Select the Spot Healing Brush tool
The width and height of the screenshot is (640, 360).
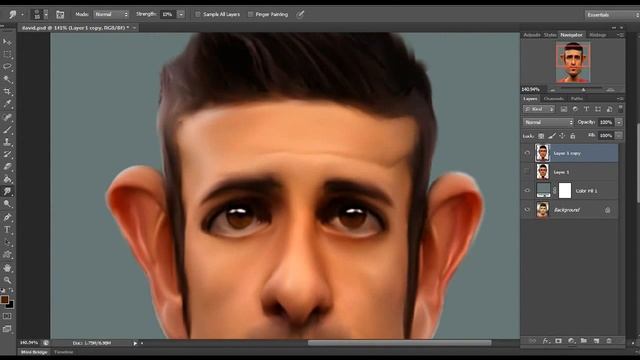point(7,117)
